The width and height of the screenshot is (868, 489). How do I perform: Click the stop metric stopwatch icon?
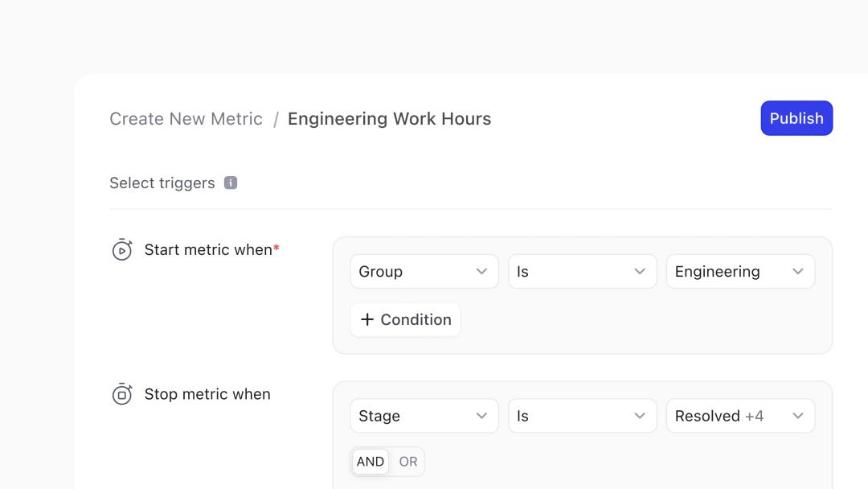click(122, 394)
